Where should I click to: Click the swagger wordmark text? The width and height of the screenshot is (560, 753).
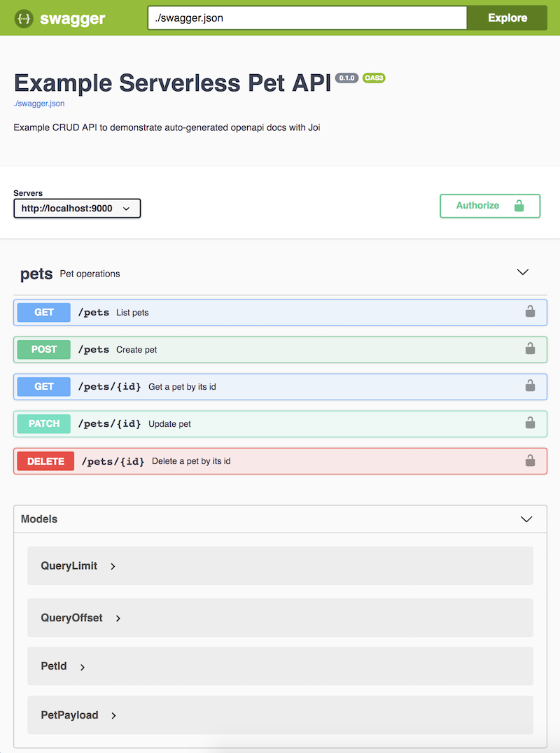(x=73, y=19)
